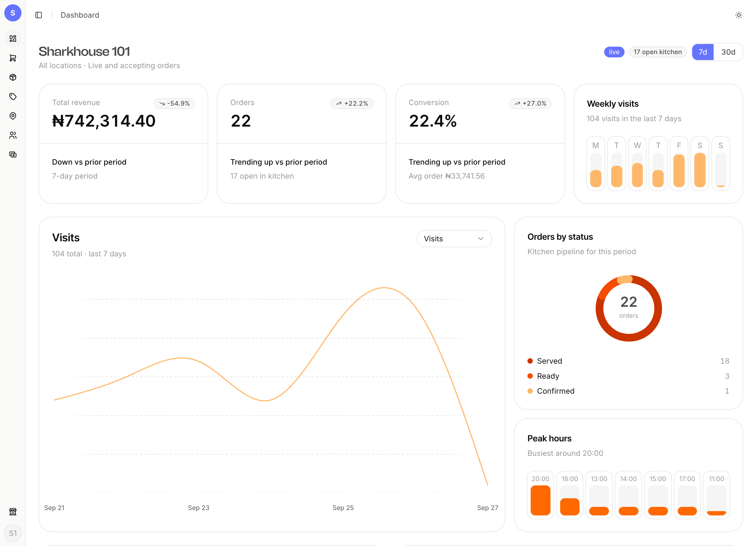Open the tags icon in sidebar
The width and height of the screenshot is (756, 546).
[13, 97]
